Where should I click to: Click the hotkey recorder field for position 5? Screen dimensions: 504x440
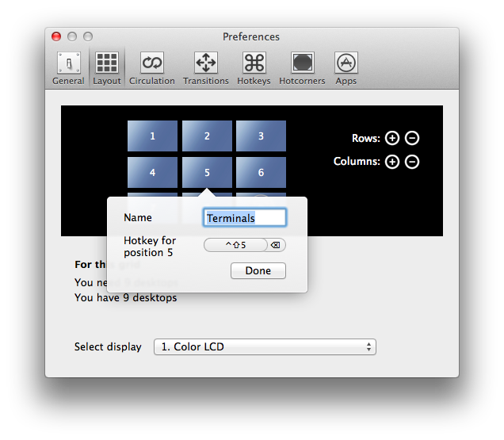pyautogui.click(x=235, y=246)
